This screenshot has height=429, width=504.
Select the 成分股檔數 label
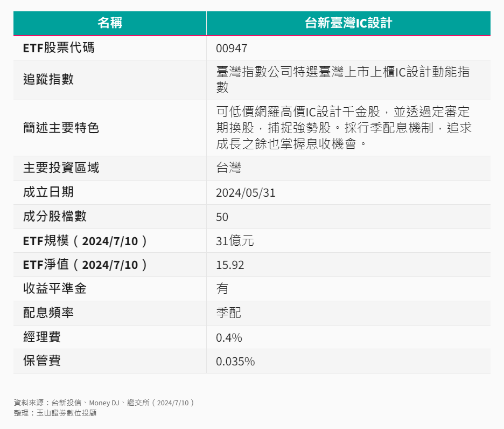click(x=55, y=216)
